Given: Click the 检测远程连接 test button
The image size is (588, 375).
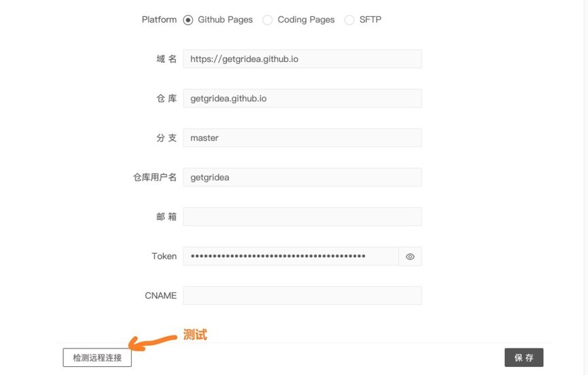Looking at the screenshot, I should pos(97,357).
